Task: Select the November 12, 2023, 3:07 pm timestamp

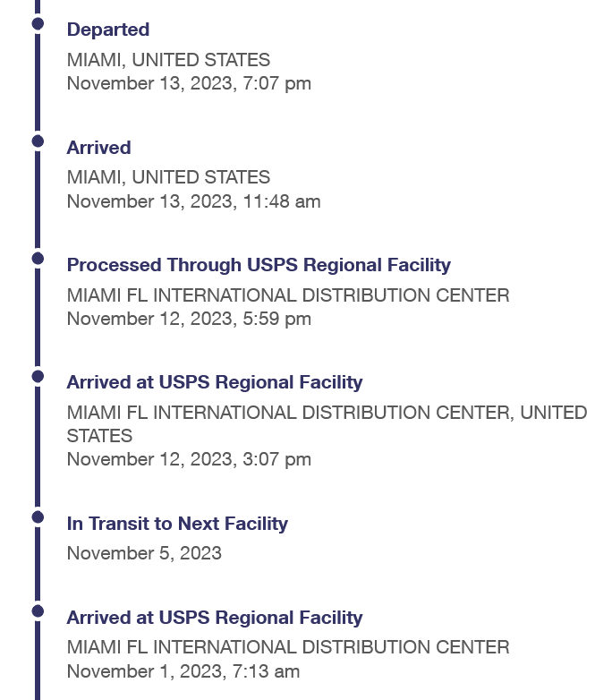Action: [x=189, y=459]
